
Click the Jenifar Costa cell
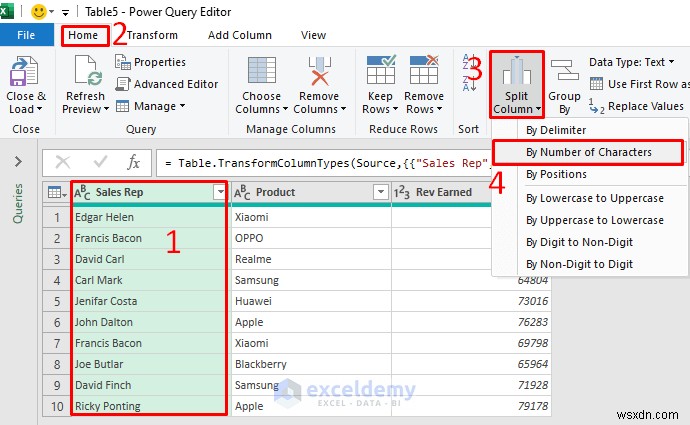149,301
